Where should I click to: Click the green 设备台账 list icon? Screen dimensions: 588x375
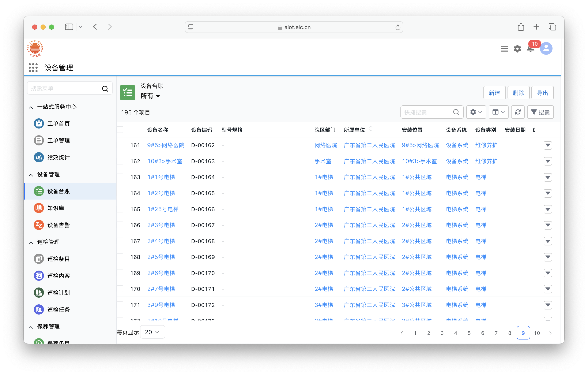[128, 92]
